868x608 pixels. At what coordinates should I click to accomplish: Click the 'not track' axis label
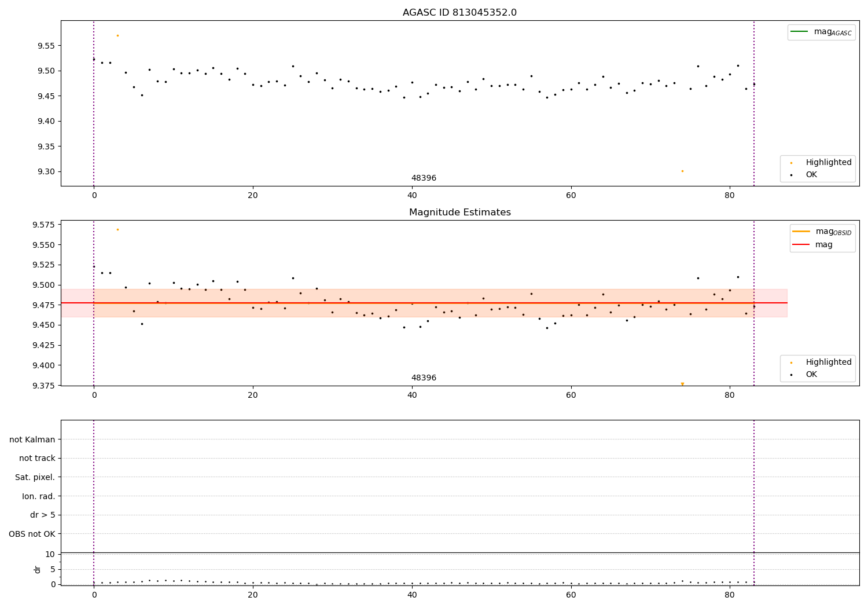(37, 459)
